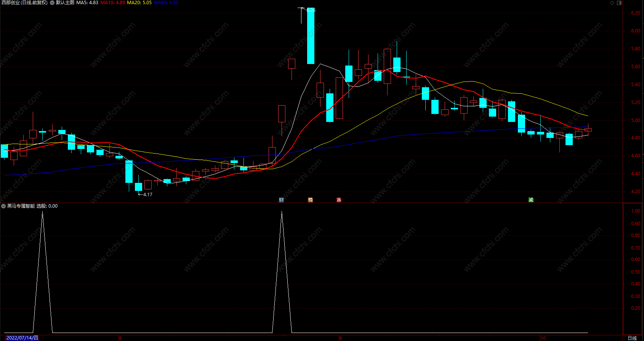Click the month 9 marker on time axis

[341, 338]
